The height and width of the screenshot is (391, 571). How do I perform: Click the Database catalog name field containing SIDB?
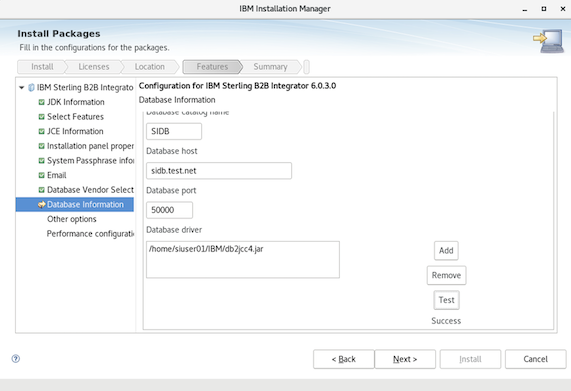coord(174,131)
